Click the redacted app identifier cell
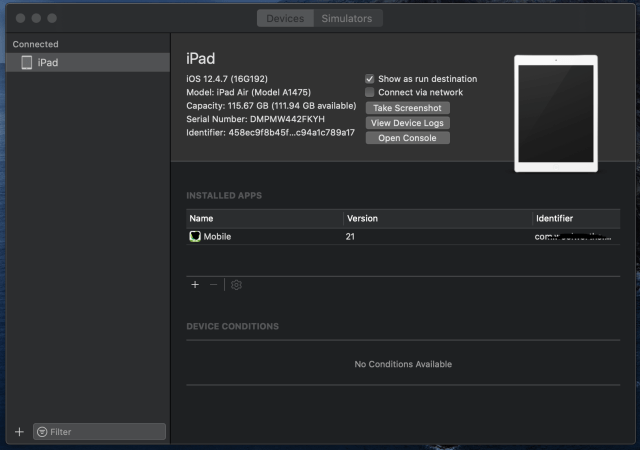 573,236
